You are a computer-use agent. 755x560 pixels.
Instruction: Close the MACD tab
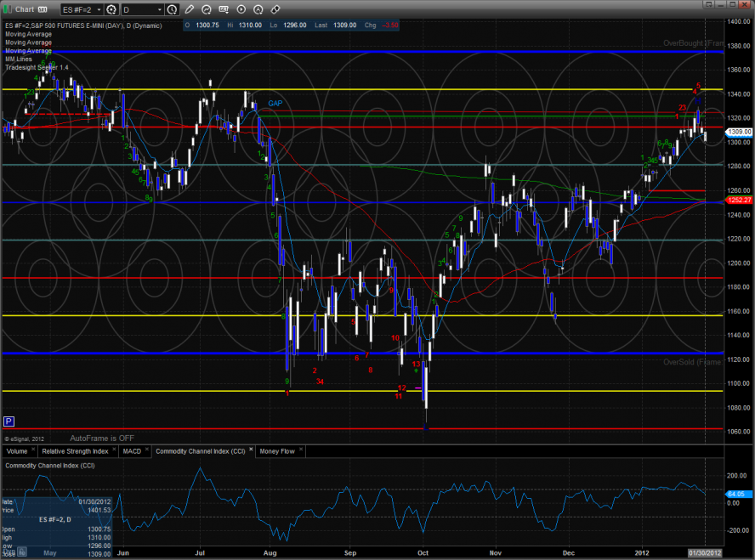click(147, 450)
